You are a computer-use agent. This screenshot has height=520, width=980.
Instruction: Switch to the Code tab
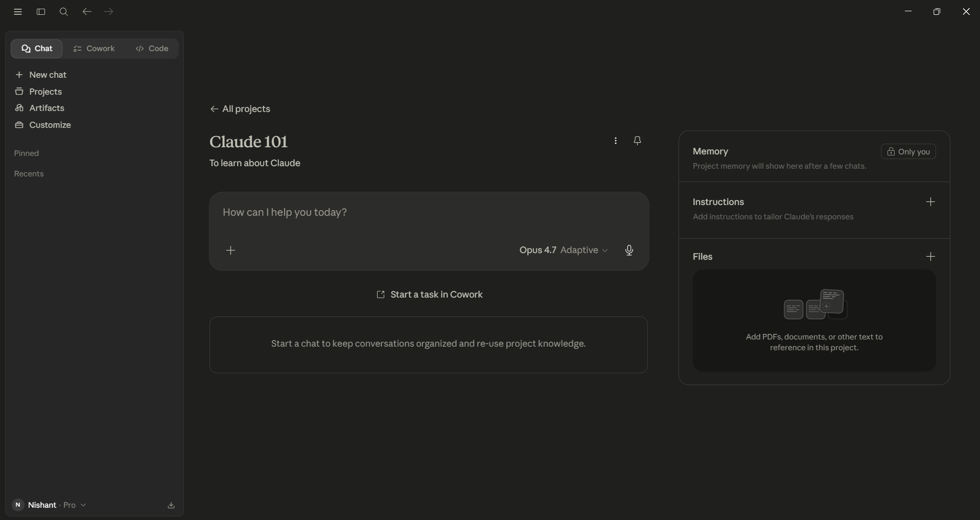[x=152, y=49]
